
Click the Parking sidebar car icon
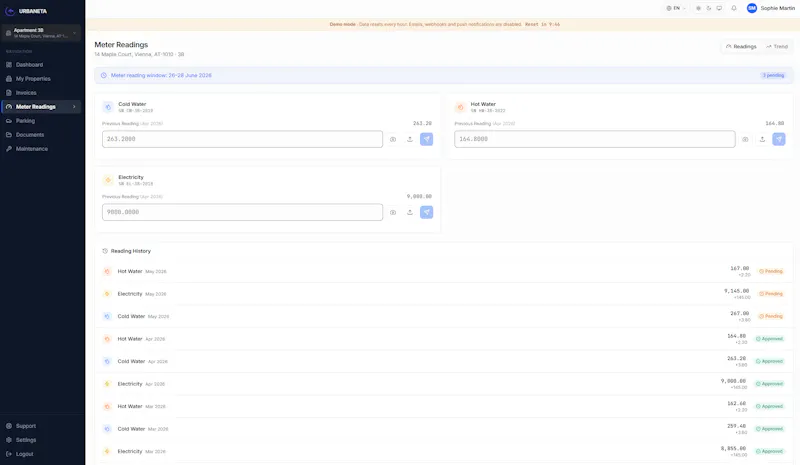(x=9, y=121)
